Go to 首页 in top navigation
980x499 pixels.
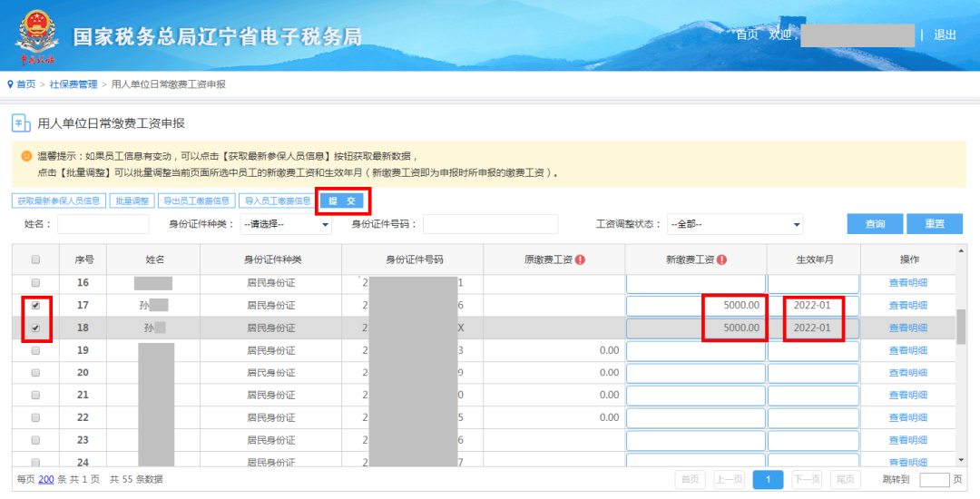747,35
